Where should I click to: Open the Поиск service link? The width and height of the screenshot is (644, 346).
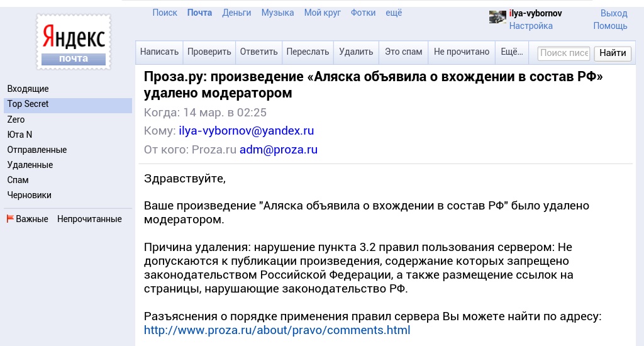[165, 13]
